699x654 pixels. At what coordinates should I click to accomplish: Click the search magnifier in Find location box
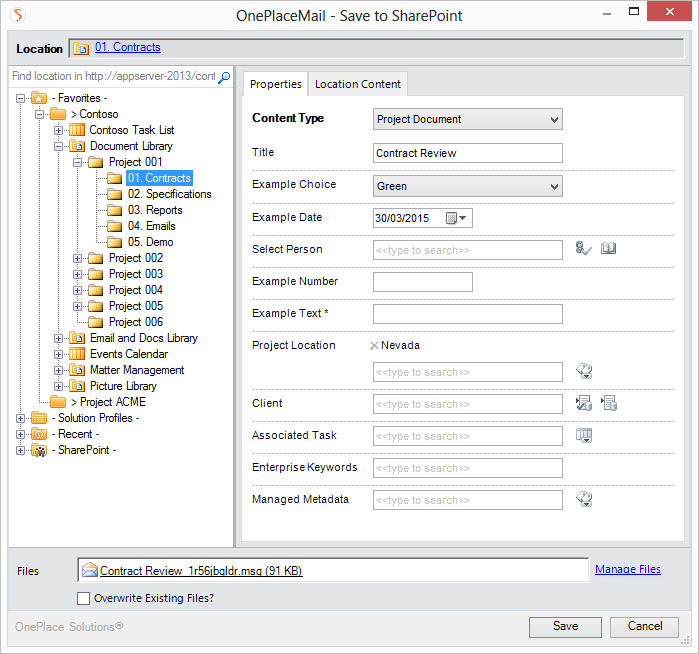224,77
